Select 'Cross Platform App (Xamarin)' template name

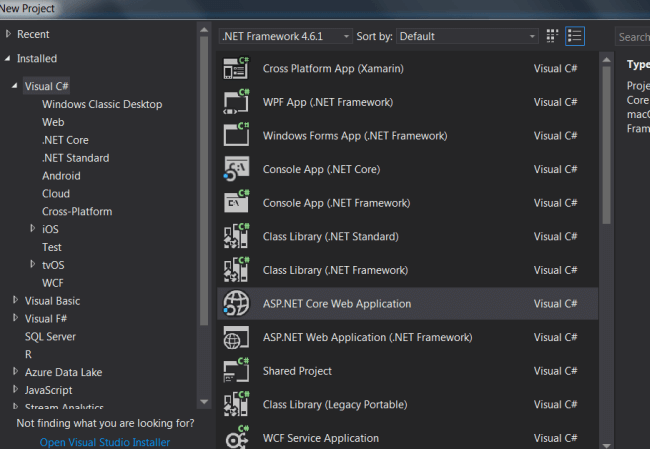pyautogui.click(x=333, y=68)
